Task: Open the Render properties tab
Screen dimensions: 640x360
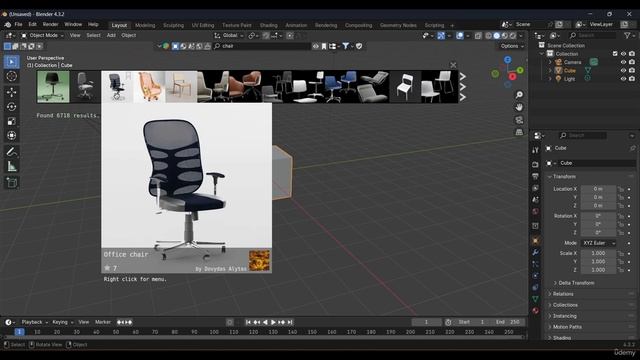Action: click(536, 164)
